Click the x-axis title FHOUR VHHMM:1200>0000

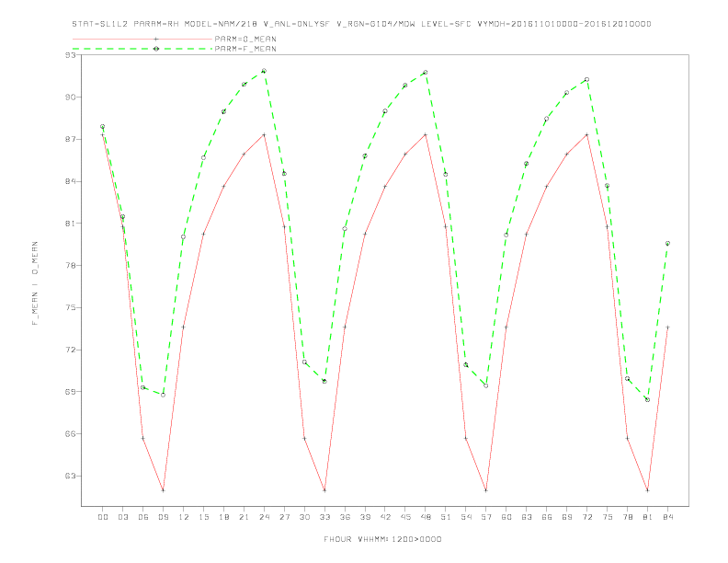(x=382, y=539)
